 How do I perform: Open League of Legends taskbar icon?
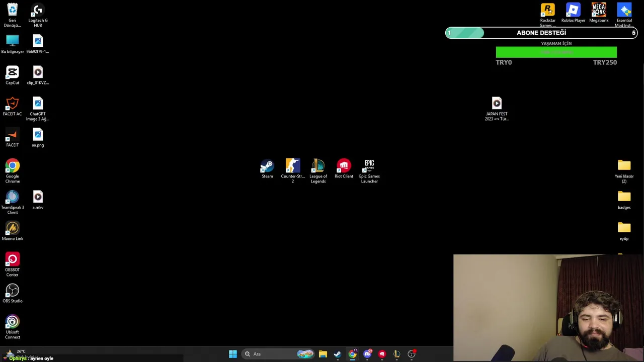click(x=397, y=354)
